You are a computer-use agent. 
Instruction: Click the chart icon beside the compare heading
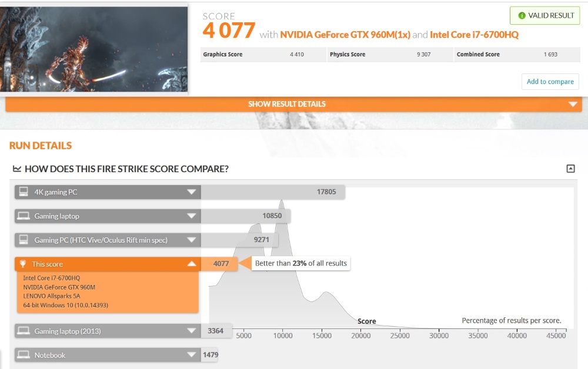point(17,169)
